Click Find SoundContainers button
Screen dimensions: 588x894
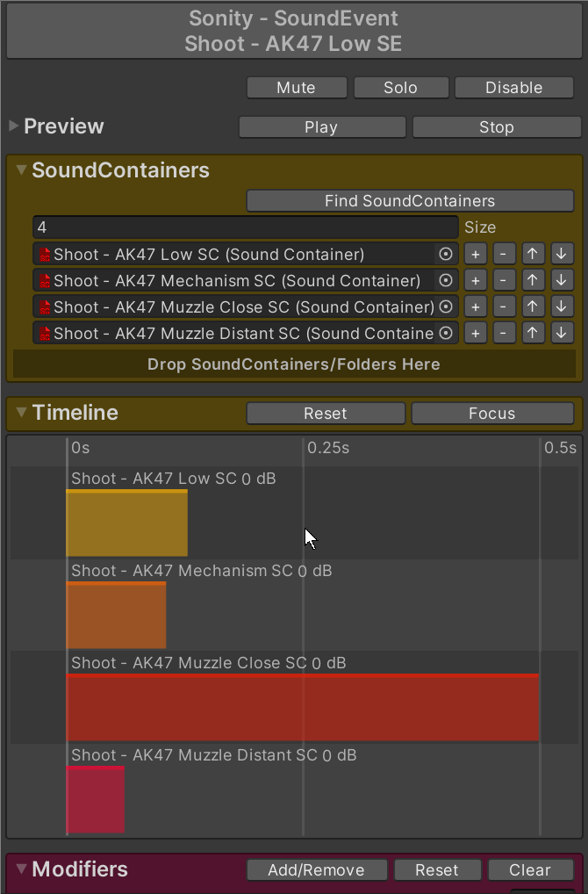(x=410, y=201)
